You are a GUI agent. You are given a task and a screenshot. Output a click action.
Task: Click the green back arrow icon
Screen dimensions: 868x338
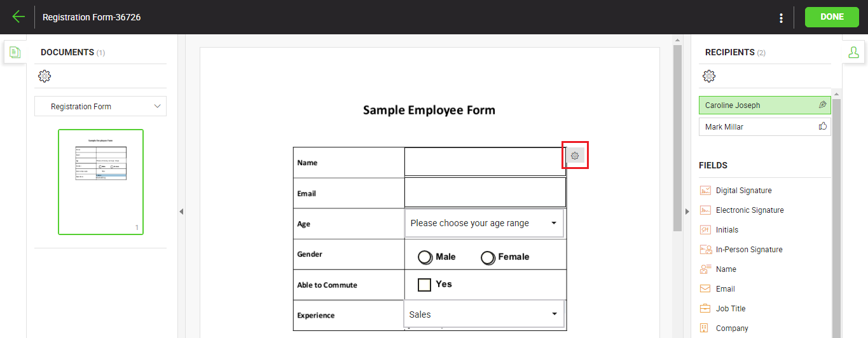coord(18,17)
